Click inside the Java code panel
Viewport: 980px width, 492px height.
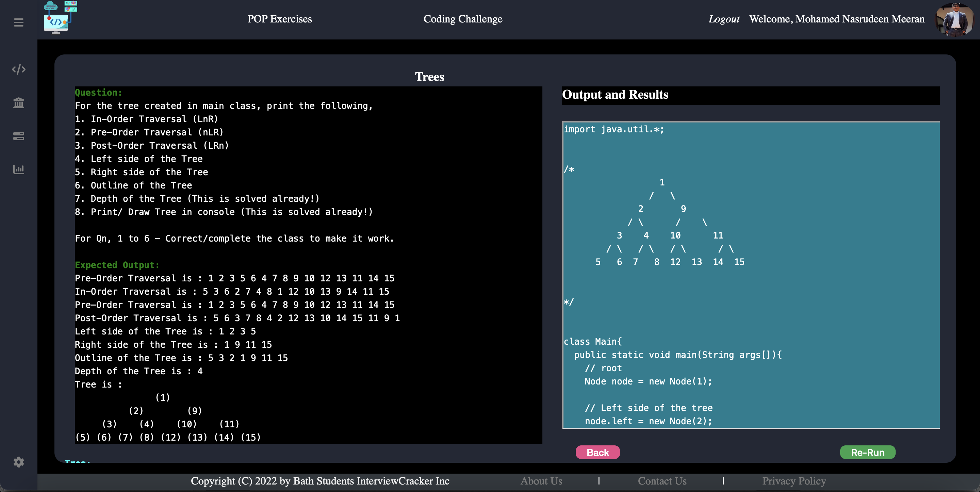click(749, 266)
